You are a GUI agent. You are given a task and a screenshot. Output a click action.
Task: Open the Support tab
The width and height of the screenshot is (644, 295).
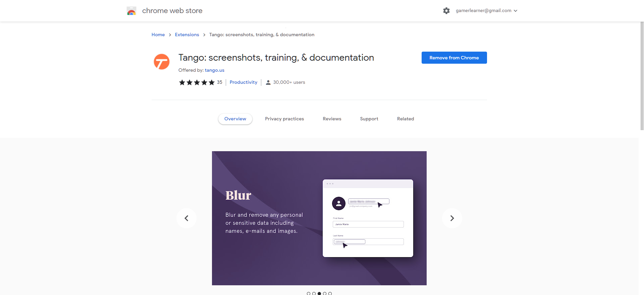pos(369,119)
